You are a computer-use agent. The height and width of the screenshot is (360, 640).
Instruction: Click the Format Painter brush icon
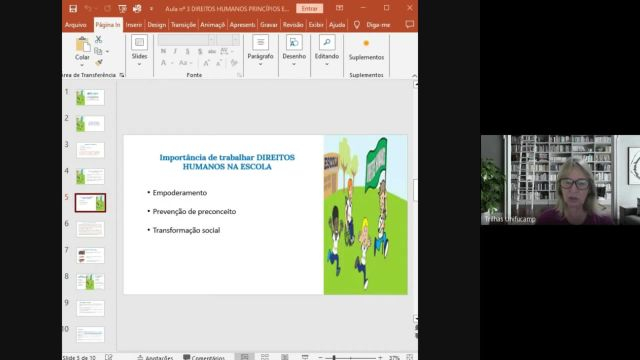(x=98, y=62)
